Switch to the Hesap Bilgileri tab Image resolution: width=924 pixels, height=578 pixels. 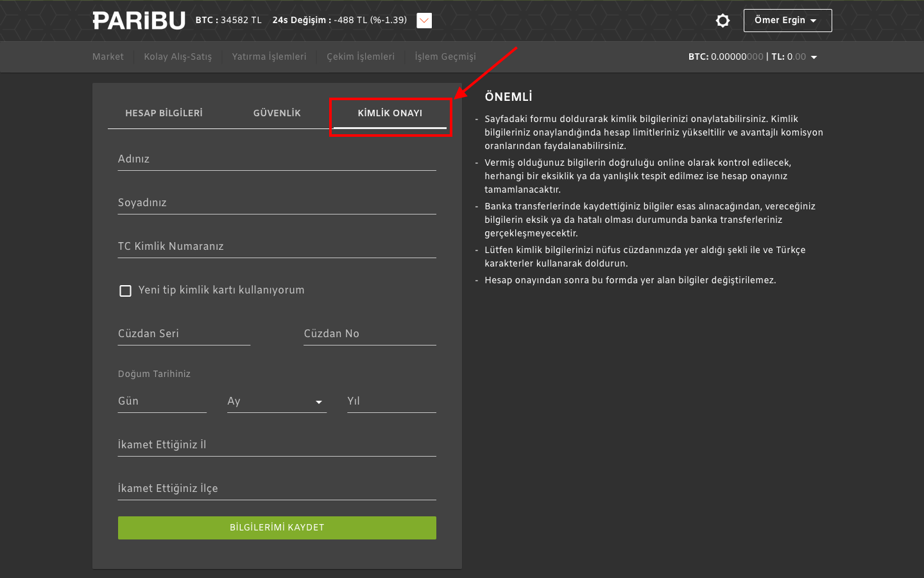click(x=164, y=112)
